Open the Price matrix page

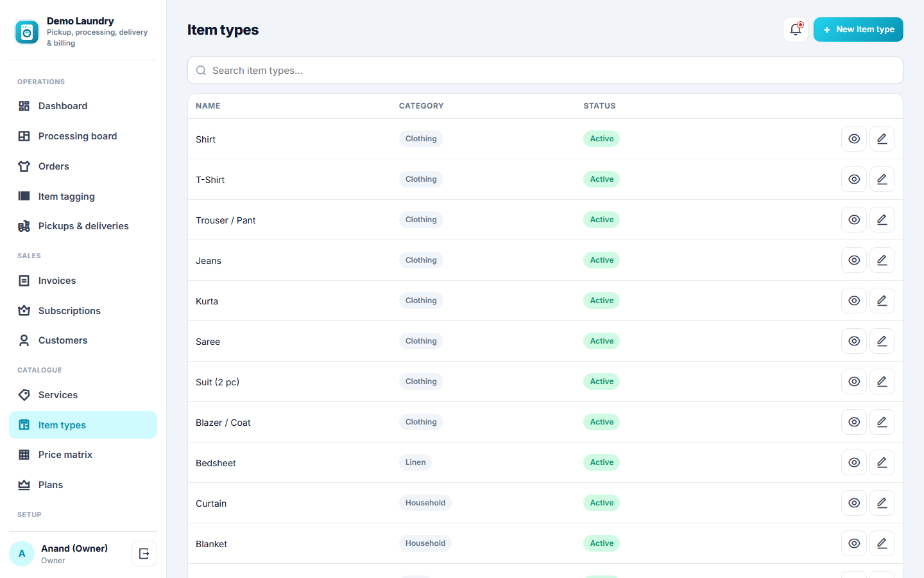(x=83, y=455)
